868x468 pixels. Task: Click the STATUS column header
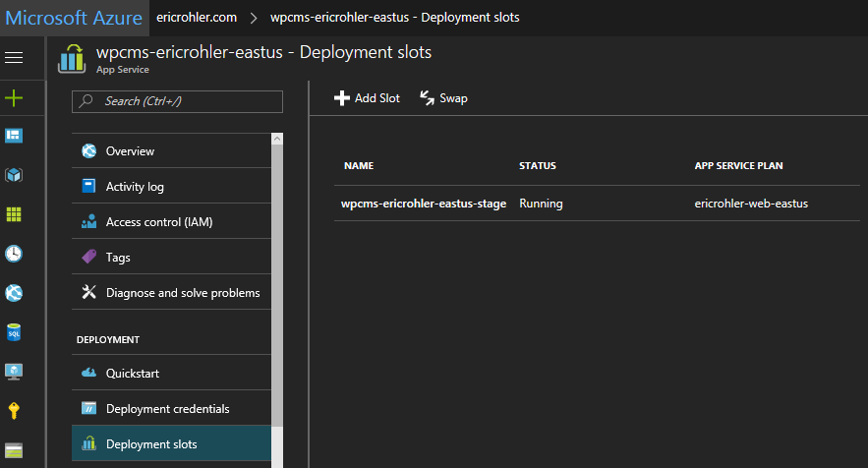click(538, 165)
